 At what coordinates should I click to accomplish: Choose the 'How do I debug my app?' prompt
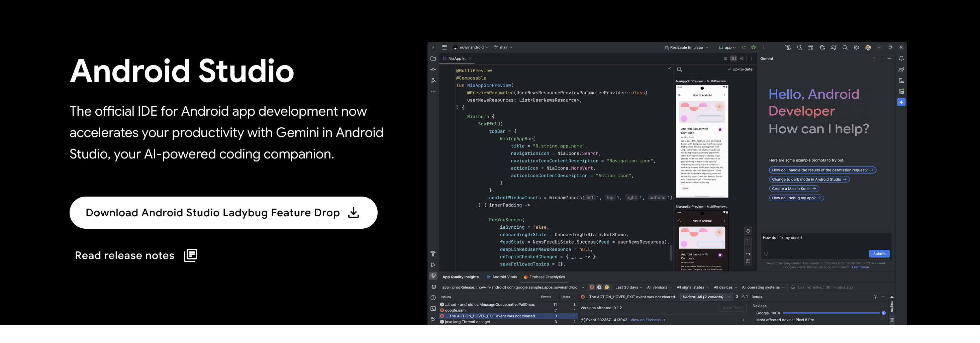[x=796, y=198]
